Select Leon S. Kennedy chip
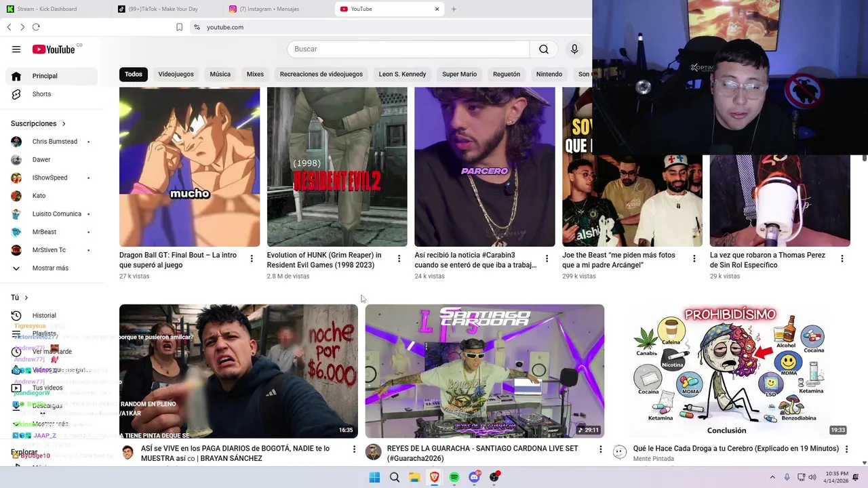 point(402,74)
